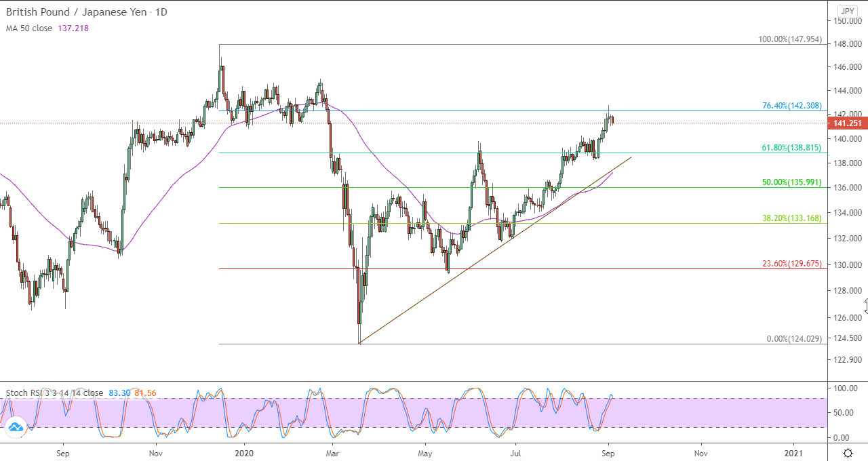Viewport: 868px width, 461px height.
Task: Click the Sep 2019 date label on time axis
Action: pyautogui.click(x=63, y=452)
